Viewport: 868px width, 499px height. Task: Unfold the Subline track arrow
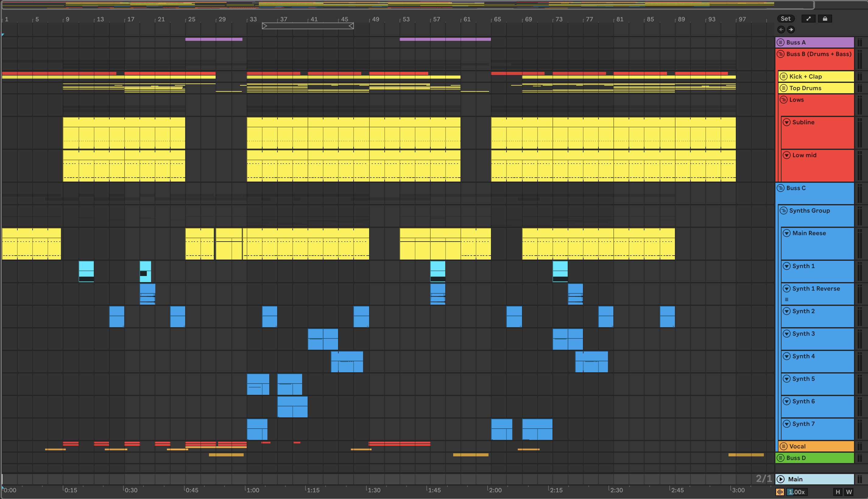pyautogui.click(x=786, y=122)
